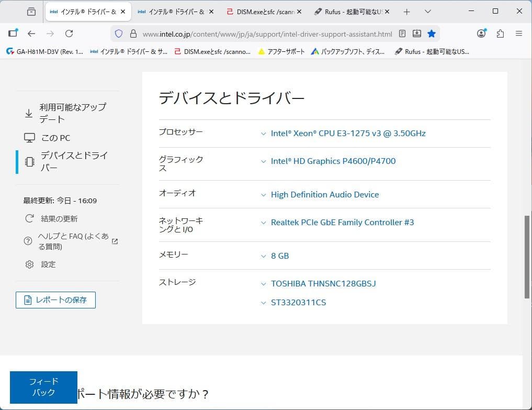Close the first Intel driver tab
Screen dimensions: 532x410
pos(123,12)
